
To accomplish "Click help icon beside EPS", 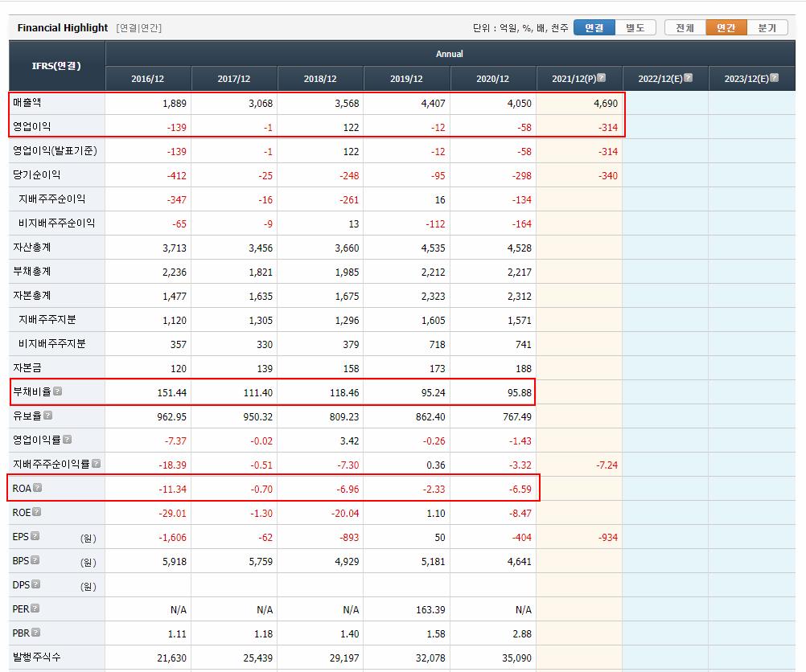I will pos(35,536).
